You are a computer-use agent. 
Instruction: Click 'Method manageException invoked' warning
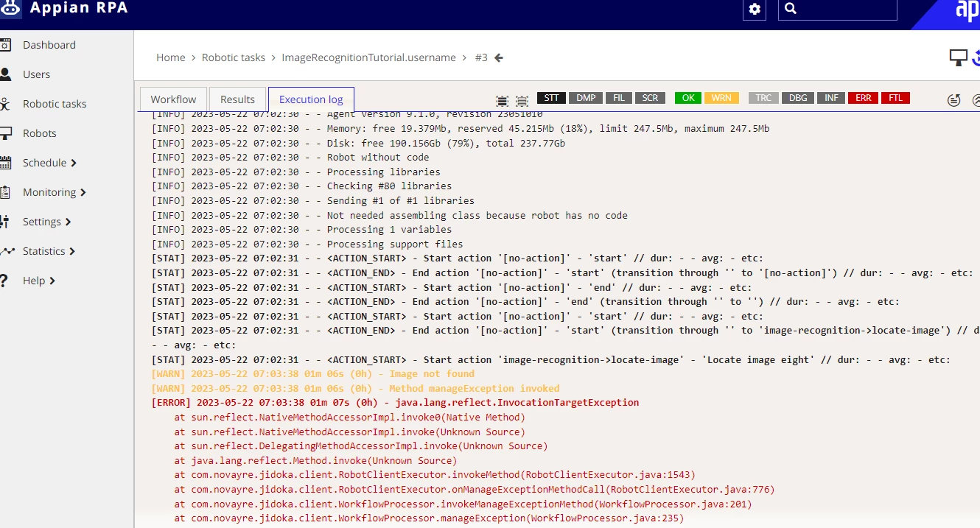pos(355,389)
